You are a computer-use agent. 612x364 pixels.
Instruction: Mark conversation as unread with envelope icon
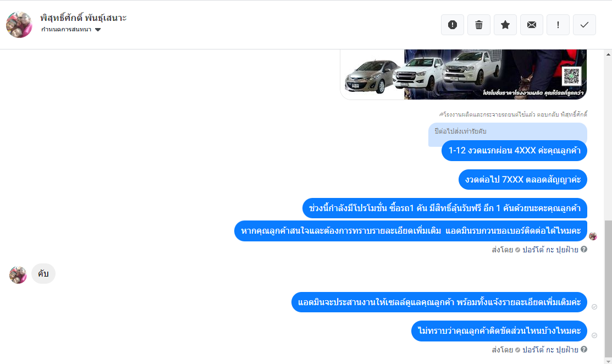(x=532, y=25)
